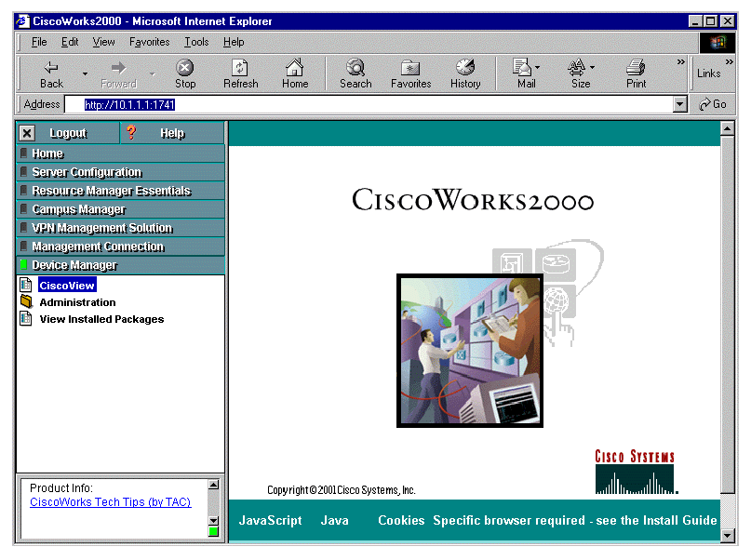Open CiscoWorks Tech Tips (by TAC) link
This screenshot has height=560, width=751.
point(110,502)
